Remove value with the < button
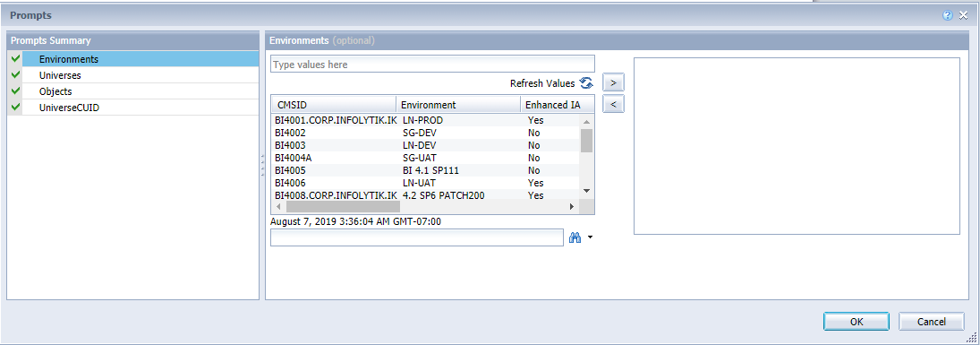Screen dimensions: 980x345 pyautogui.click(x=613, y=104)
